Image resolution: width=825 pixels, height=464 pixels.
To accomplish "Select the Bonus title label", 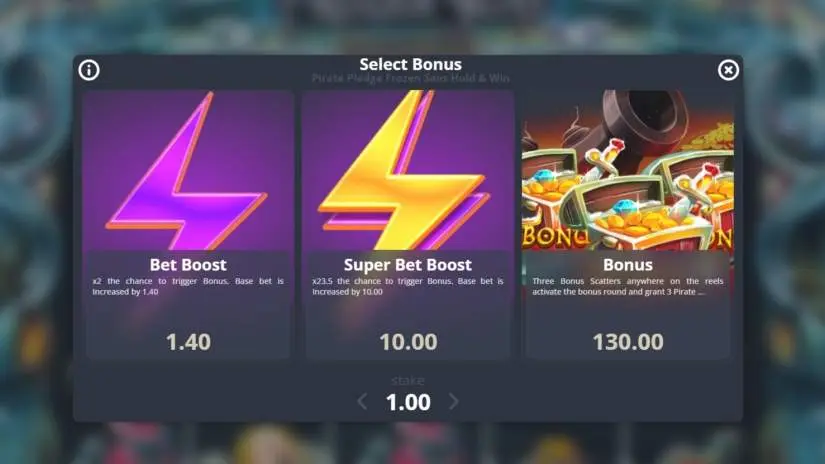I will pos(628,265).
